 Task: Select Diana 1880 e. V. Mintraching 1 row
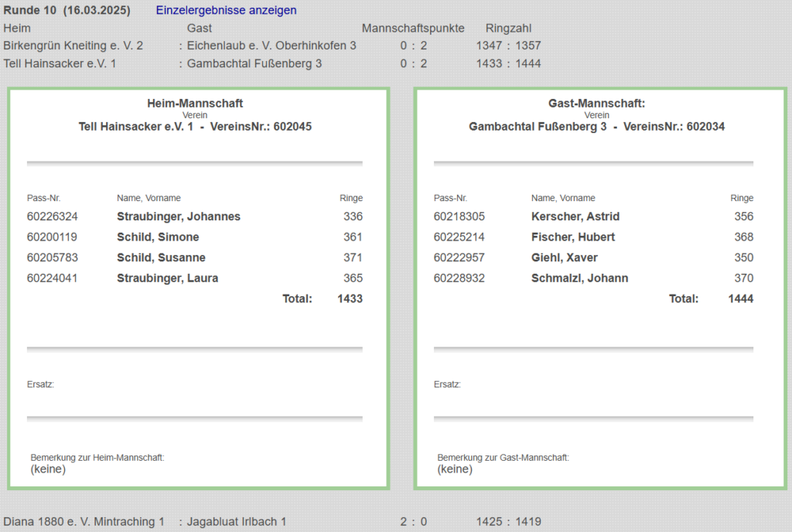pos(84,522)
